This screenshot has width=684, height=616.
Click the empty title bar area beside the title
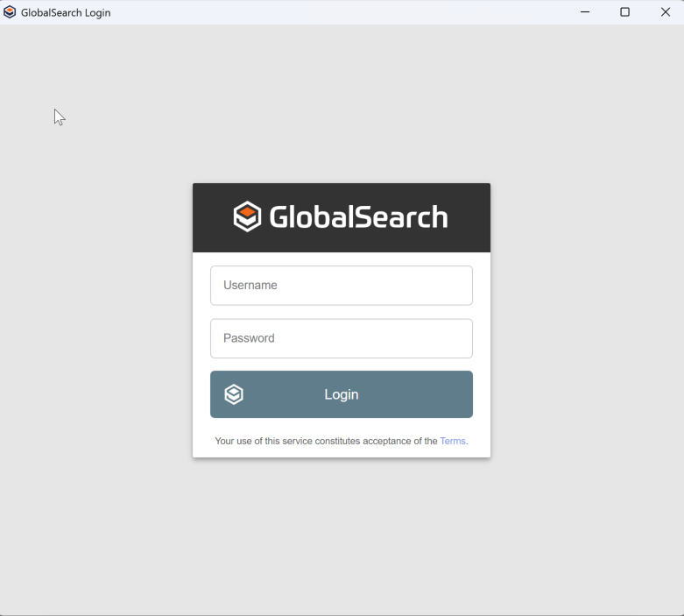(350, 12)
